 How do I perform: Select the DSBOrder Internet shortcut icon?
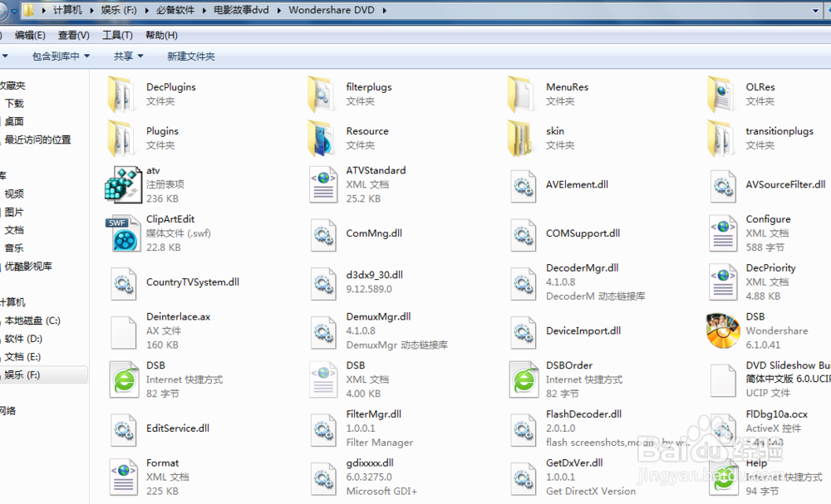[524, 379]
